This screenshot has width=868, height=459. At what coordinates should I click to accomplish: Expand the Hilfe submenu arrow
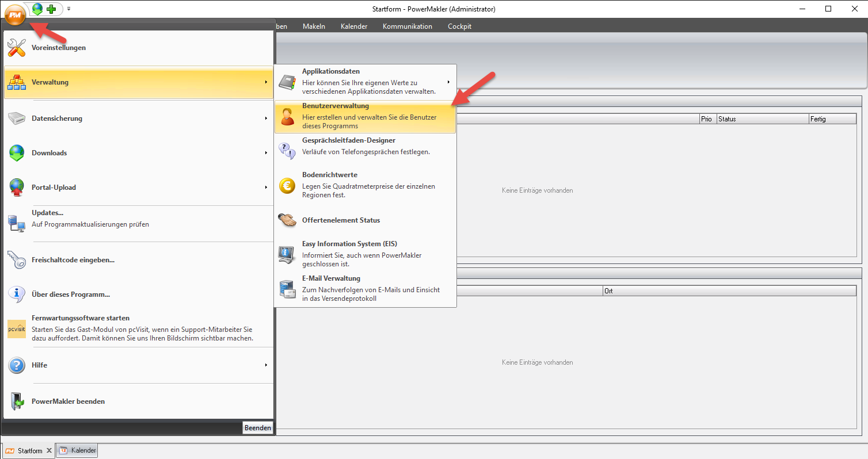(x=266, y=365)
